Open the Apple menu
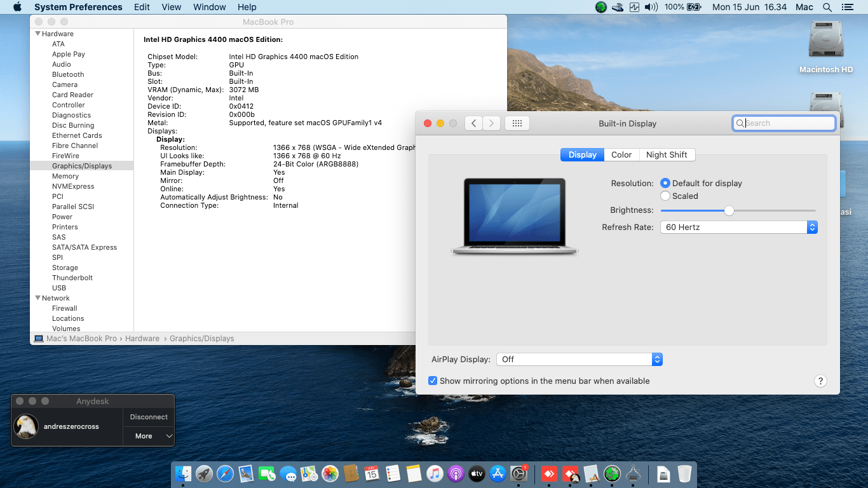Image resolution: width=868 pixels, height=488 pixels. click(x=17, y=7)
